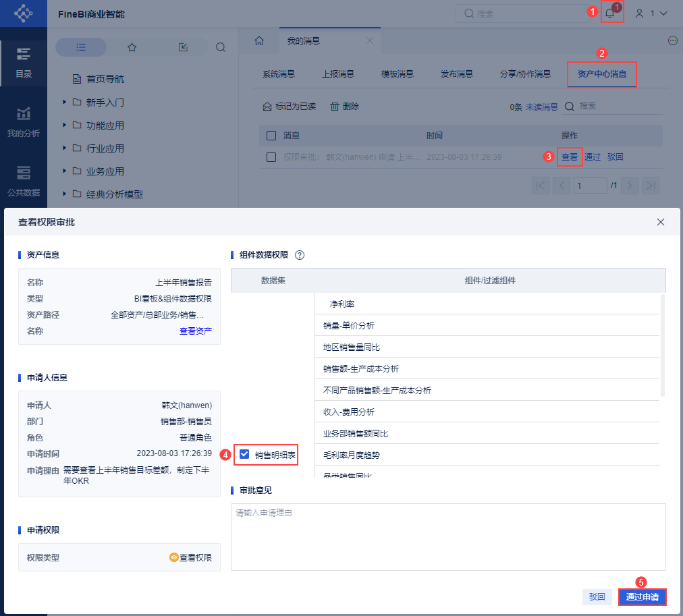Click the 审批意见 text area
Viewport: 683px width, 616px height.
448,537
